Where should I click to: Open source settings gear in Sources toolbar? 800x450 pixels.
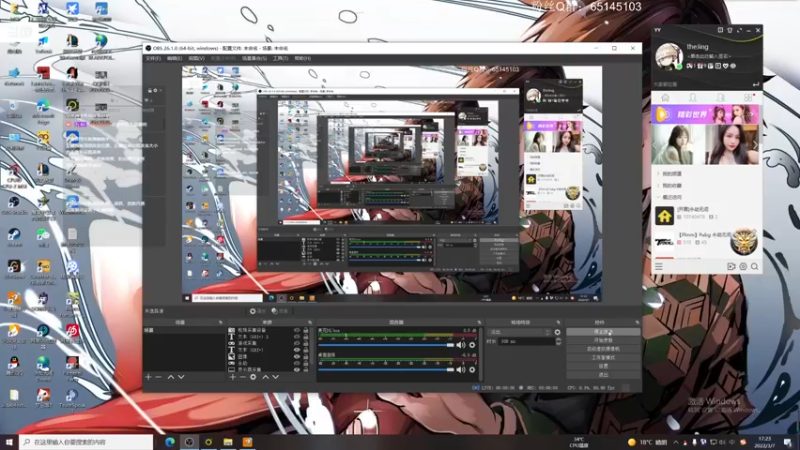point(253,377)
